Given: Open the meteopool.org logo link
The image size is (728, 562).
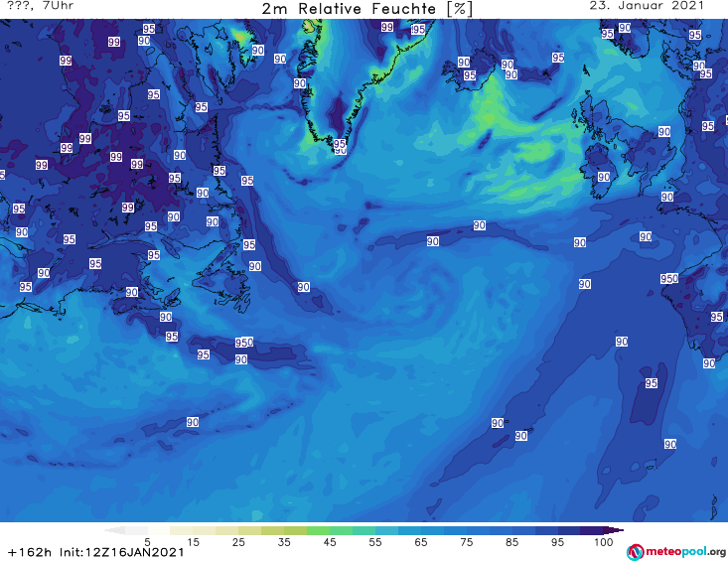Looking at the screenshot, I should pyautogui.click(x=676, y=552).
